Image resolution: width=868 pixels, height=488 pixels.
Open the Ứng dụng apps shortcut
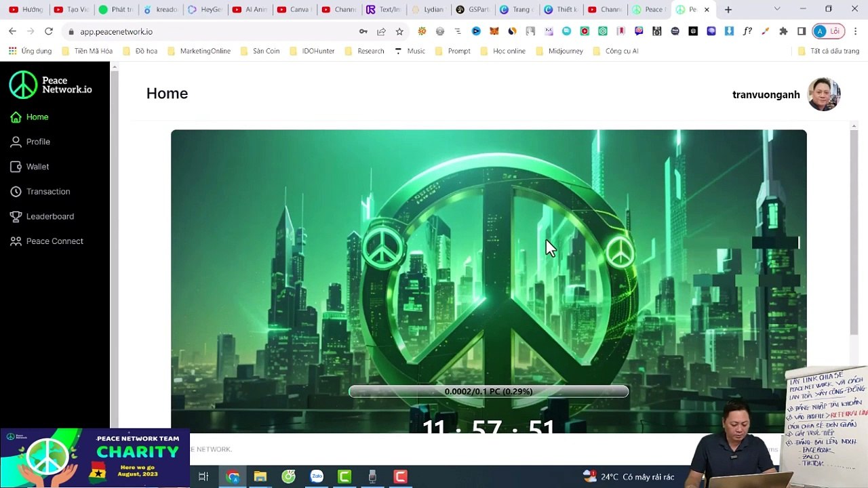30,51
